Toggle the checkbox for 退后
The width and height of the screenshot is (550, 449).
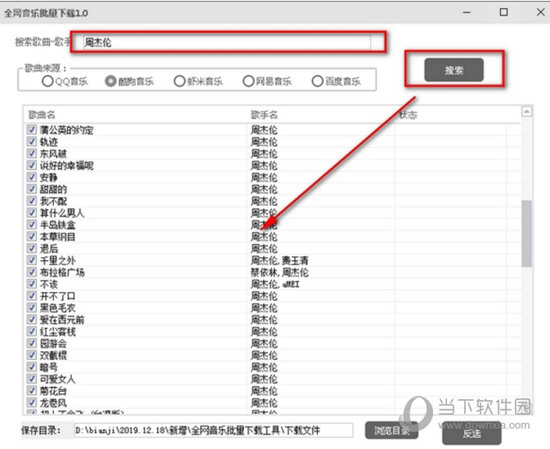32,248
